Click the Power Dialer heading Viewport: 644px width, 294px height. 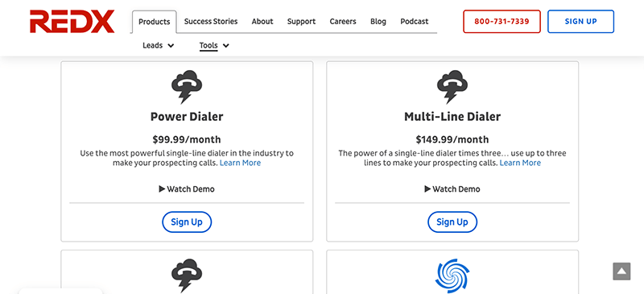[187, 117]
